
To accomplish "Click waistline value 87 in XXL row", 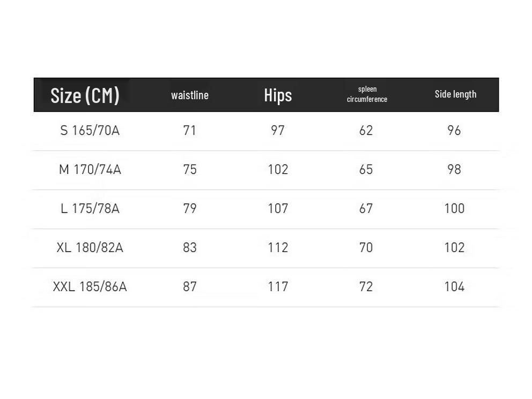I will pyautogui.click(x=190, y=286).
